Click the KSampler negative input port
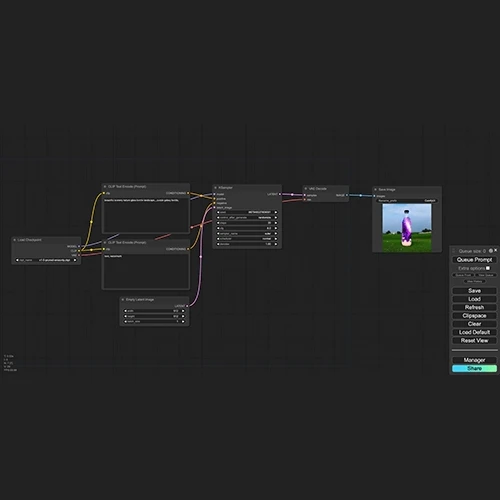This screenshot has width=500, height=500. (214, 203)
